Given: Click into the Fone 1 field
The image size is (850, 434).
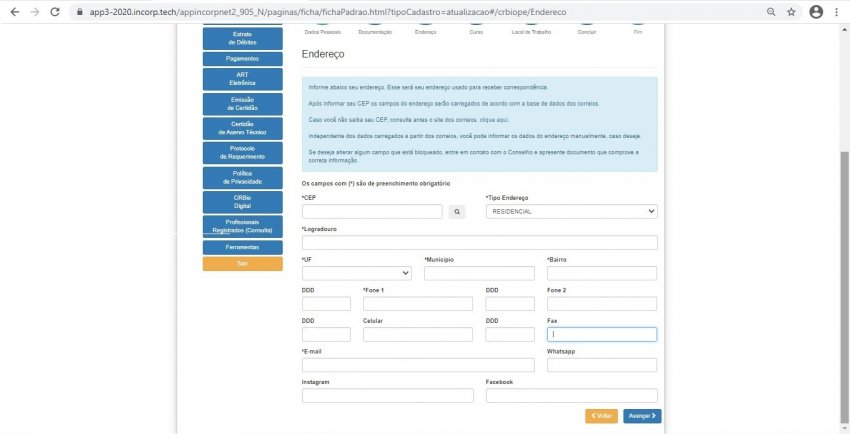Looking at the screenshot, I should (418, 304).
